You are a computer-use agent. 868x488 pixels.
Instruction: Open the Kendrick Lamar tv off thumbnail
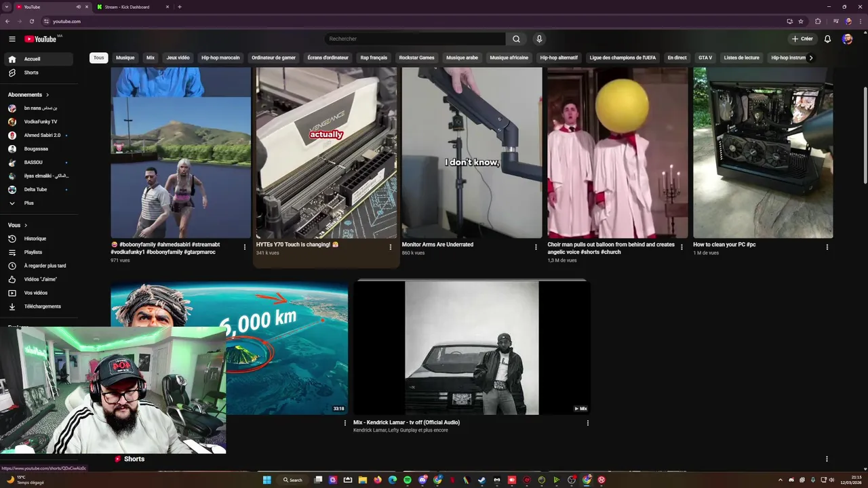tap(472, 348)
